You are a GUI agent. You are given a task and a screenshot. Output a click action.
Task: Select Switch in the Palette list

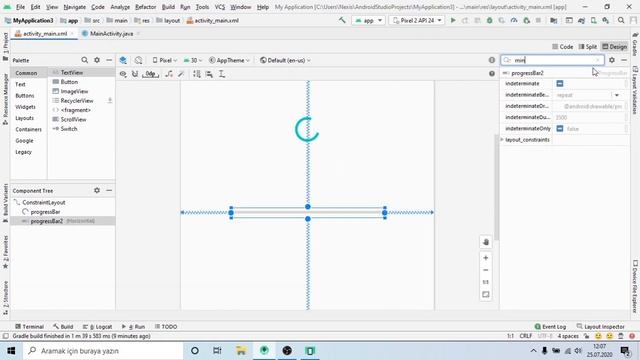tap(69, 129)
